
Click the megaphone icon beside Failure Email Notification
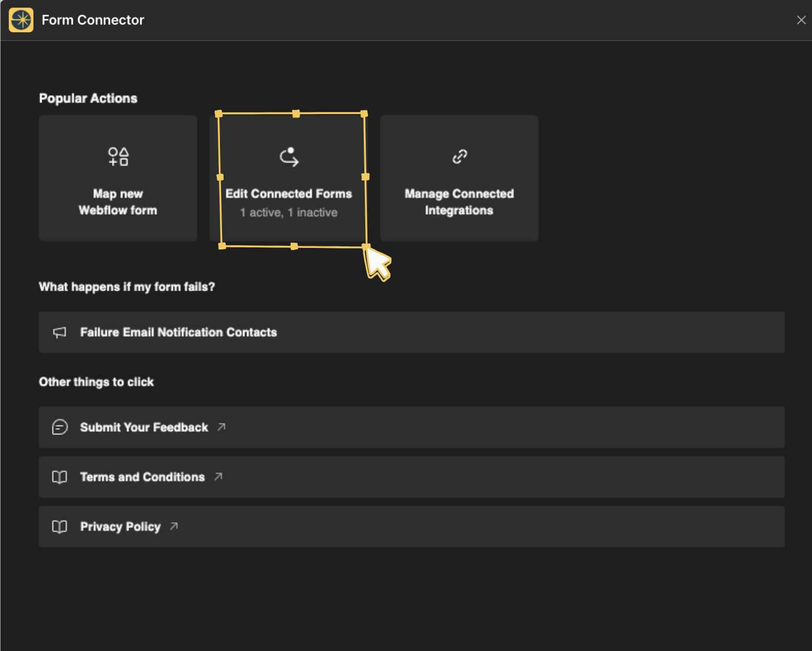pos(60,332)
